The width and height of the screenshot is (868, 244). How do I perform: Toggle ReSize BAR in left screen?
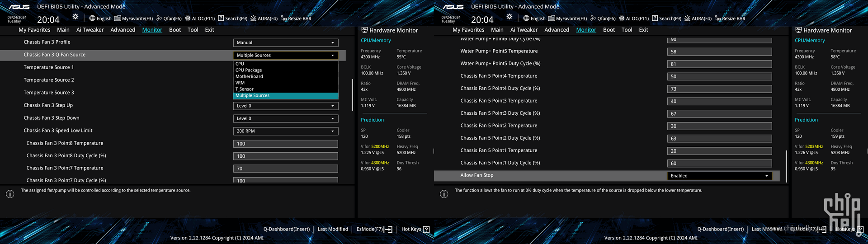coord(296,19)
